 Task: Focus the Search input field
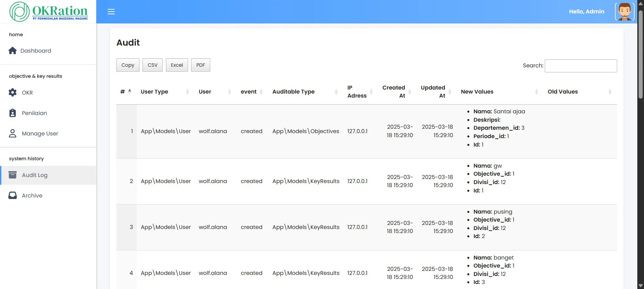tap(581, 66)
